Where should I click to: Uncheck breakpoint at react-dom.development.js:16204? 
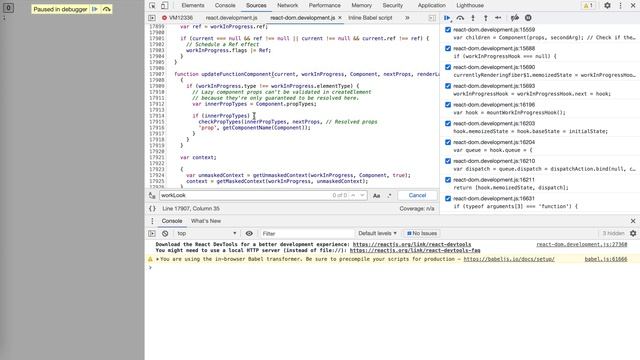[x=448, y=142]
